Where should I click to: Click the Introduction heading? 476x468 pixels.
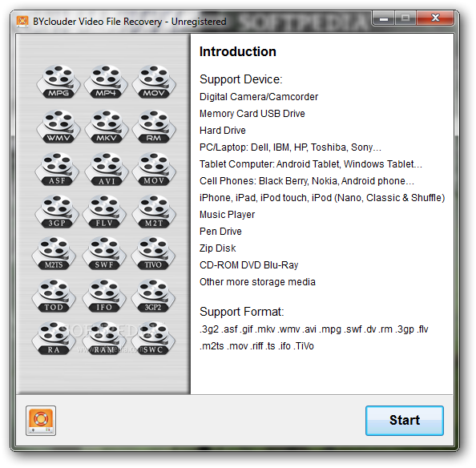[238, 51]
